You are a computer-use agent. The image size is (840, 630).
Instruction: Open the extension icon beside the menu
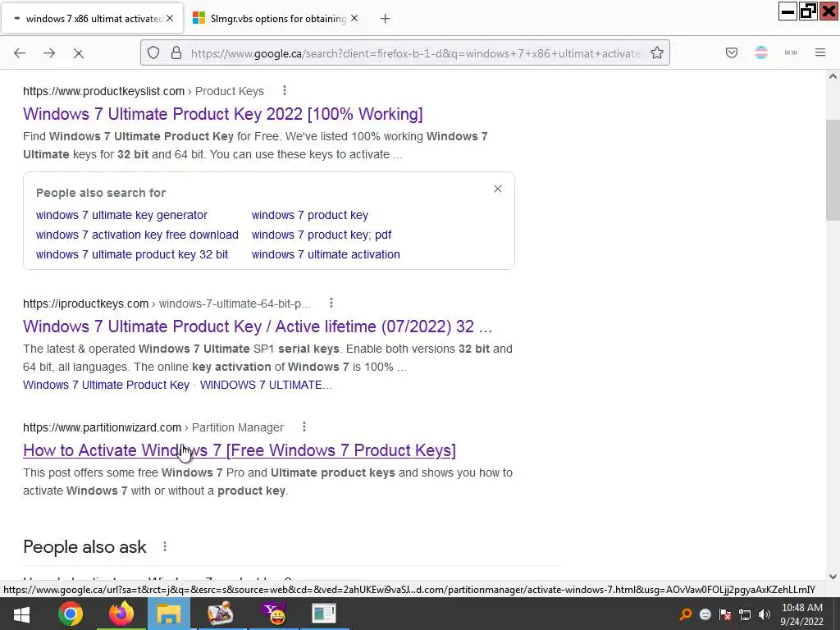(x=791, y=53)
